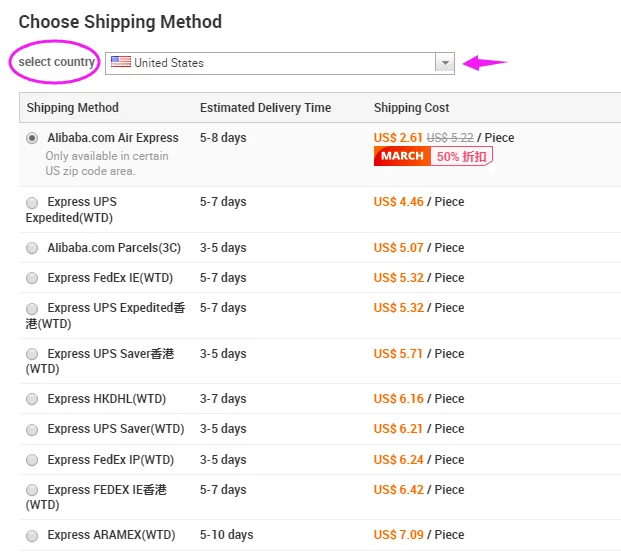Select Alibaba.com Parcels(3C) radio button
Screen dimensions: 621x558
pyautogui.click(x=33, y=248)
